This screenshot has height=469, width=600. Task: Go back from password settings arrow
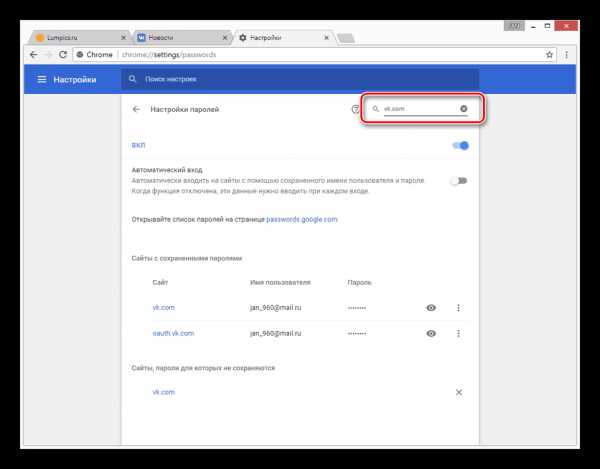[x=136, y=109]
